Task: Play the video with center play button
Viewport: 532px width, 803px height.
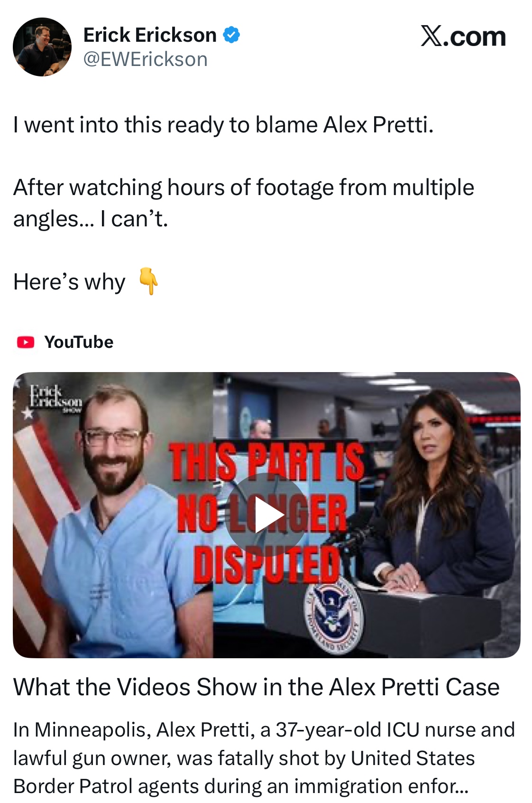Action: 267,515
